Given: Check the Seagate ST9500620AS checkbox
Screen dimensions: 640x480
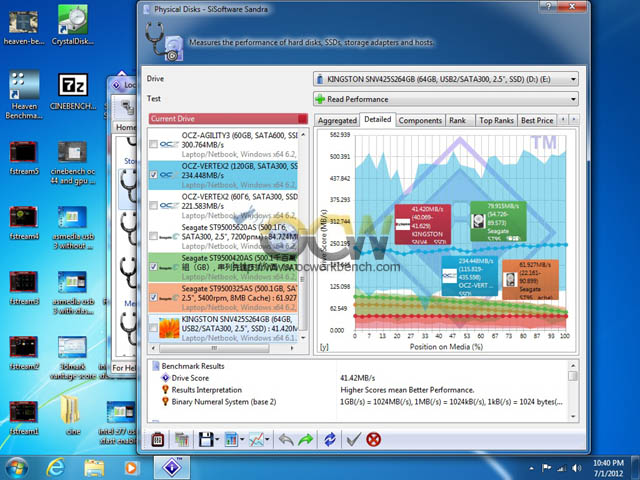Looking at the screenshot, I should coord(153,236).
